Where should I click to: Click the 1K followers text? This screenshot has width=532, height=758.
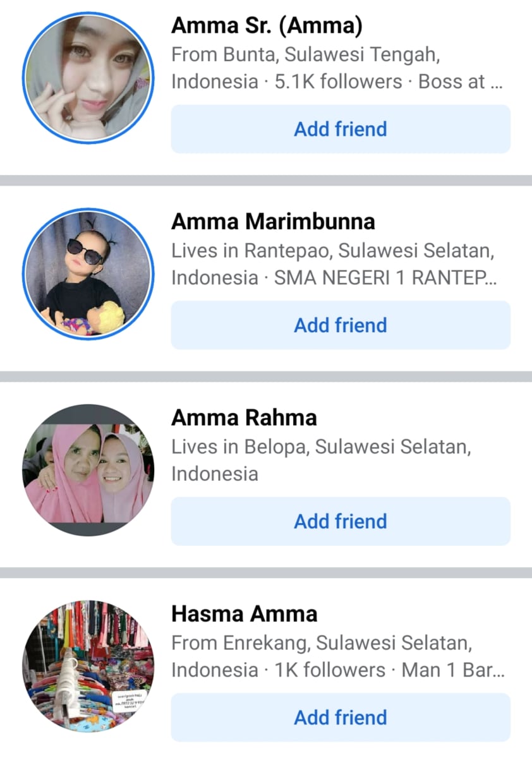pos(330,670)
